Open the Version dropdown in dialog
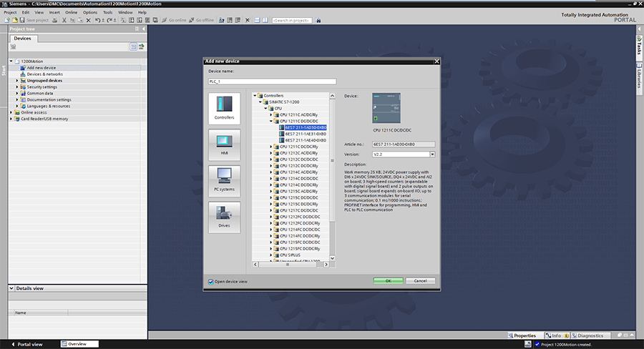 pos(432,154)
